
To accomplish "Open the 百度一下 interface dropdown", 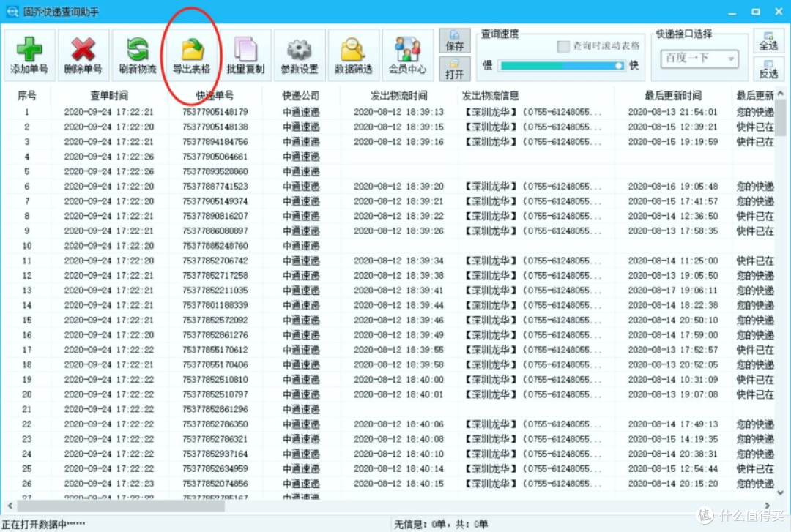I will [x=699, y=59].
